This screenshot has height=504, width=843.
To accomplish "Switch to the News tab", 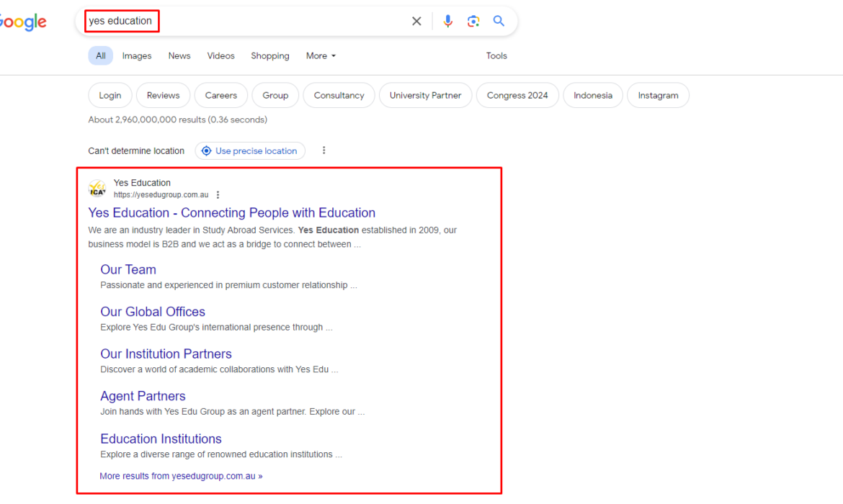I will tap(179, 56).
